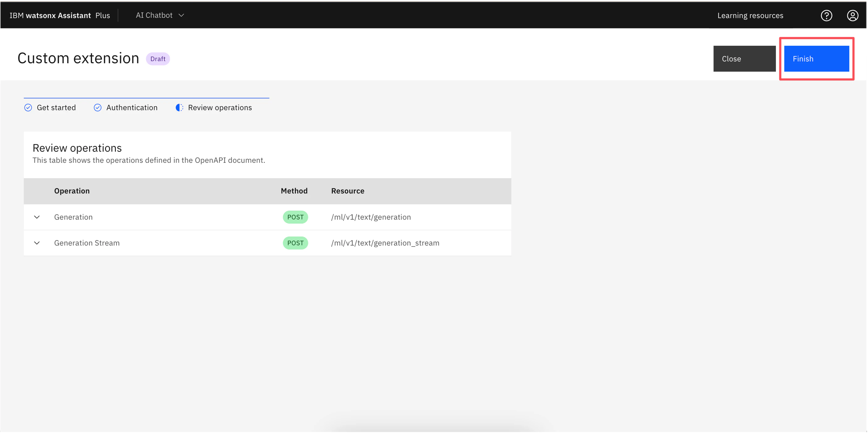This screenshot has width=868, height=433.
Task: Expand the Generation operation row
Action: tap(37, 217)
